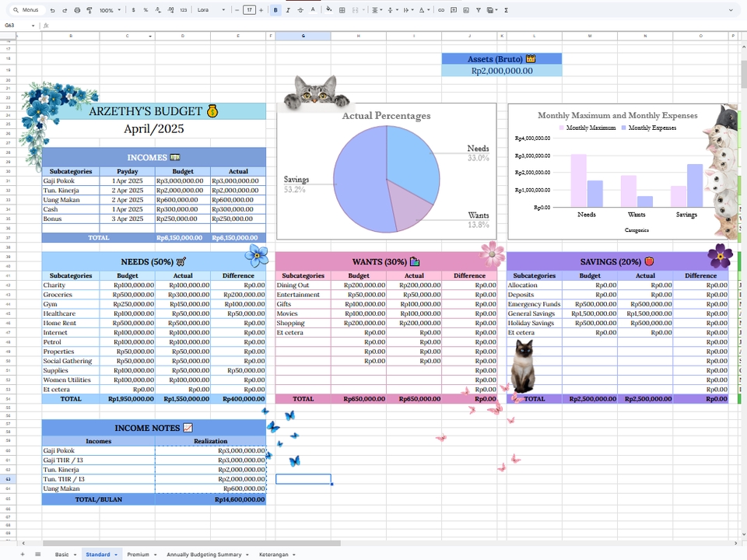Screen dimensions: 747x560
Task: Apply percent format to selection
Action: (146, 9)
